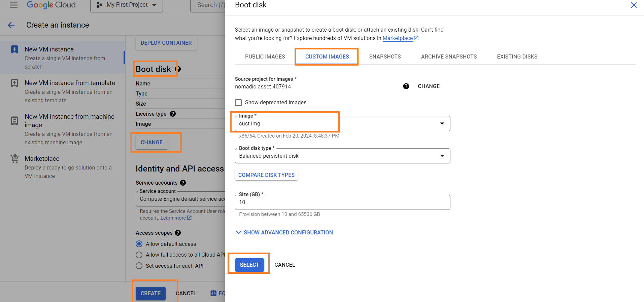This screenshot has height=302, width=644.
Task: Close the Boot disk panel
Action: [634, 5]
